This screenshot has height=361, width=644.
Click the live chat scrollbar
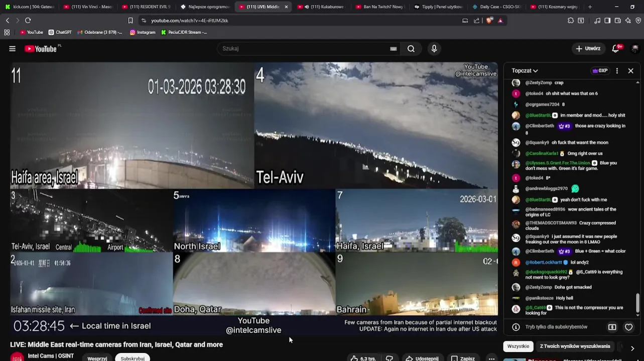(638, 303)
